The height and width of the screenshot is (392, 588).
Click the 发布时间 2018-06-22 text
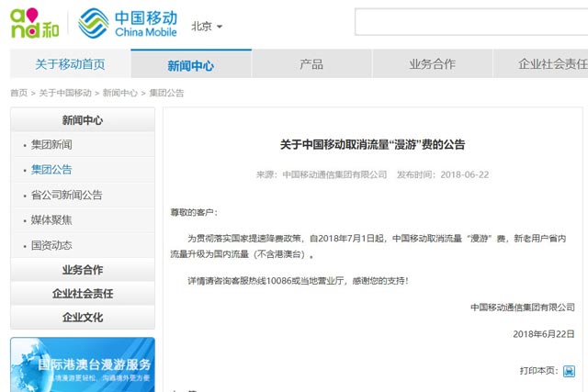click(443, 174)
